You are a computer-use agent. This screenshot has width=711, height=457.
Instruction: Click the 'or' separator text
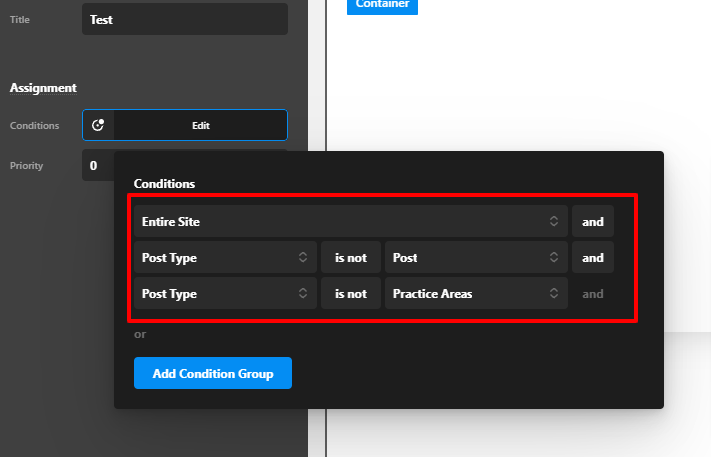[x=140, y=334]
